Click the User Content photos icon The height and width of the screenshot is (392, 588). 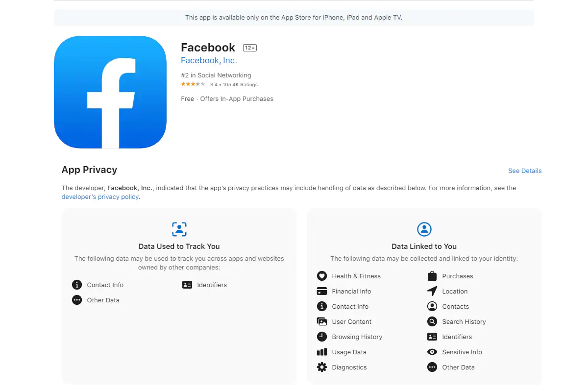click(322, 321)
